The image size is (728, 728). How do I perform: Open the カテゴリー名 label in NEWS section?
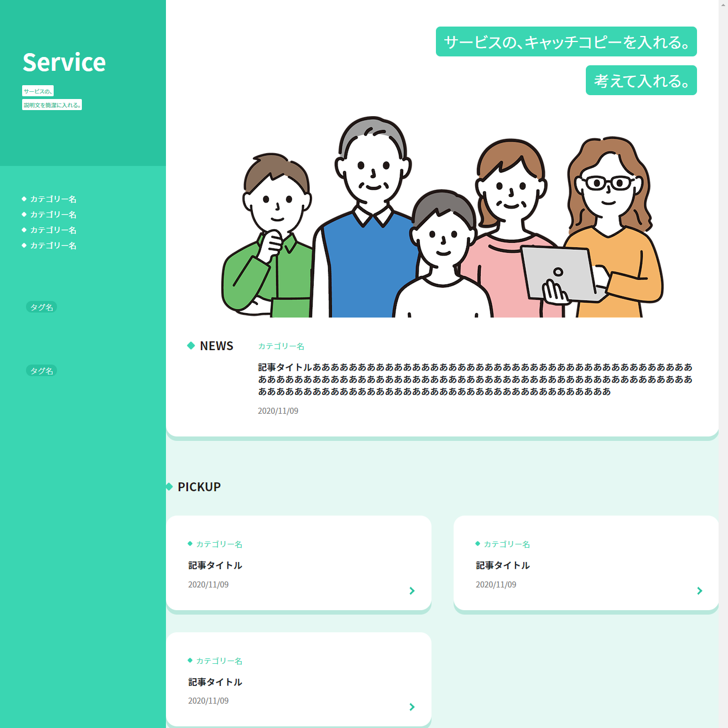coord(281,346)
